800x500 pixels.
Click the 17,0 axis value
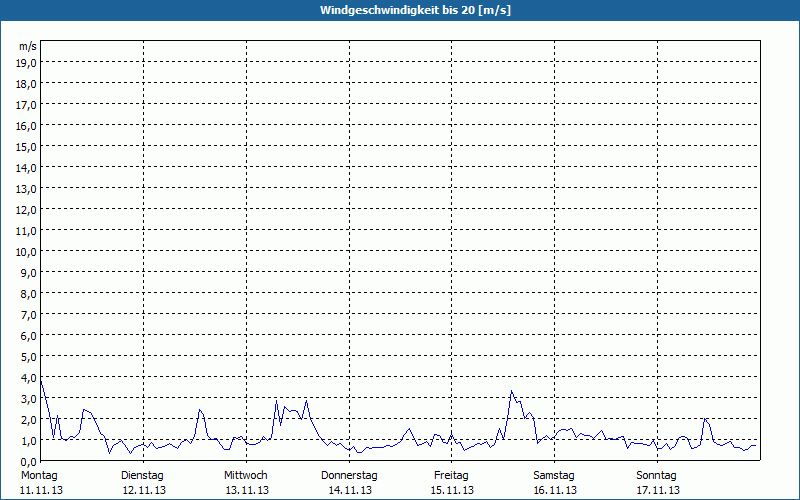click(x=26, y=105)
